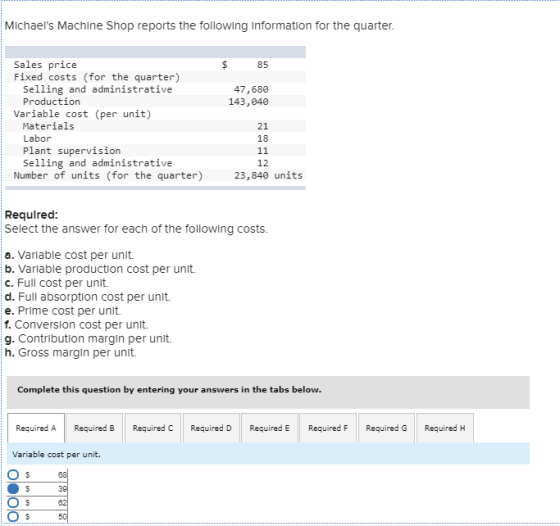Screen dimensions: 560x526
Task: Switch to the Required C tab
Action: click(153, 428)
